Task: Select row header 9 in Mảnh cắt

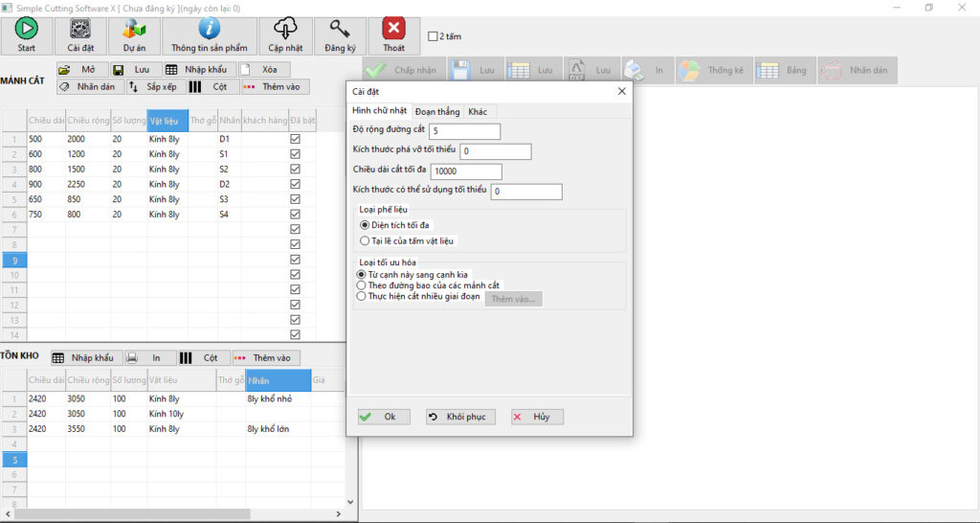Action: pos(14,260)
